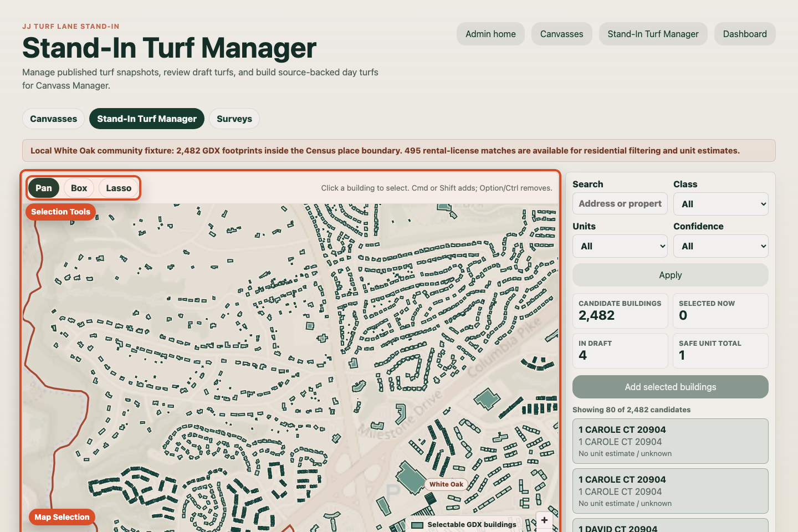Select the 1 DAVID CT 20904 candidate
The image size is (798, 532).
click(671, 526)
